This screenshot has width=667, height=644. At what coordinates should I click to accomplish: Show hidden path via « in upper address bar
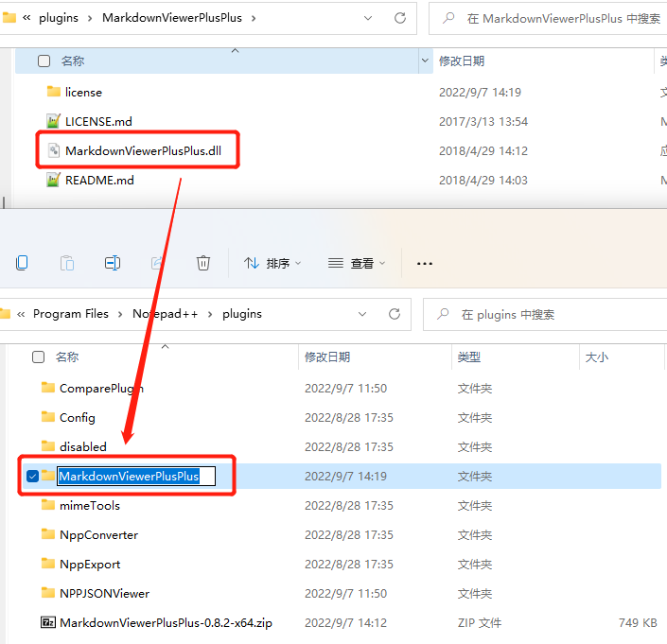pos(26,18)
